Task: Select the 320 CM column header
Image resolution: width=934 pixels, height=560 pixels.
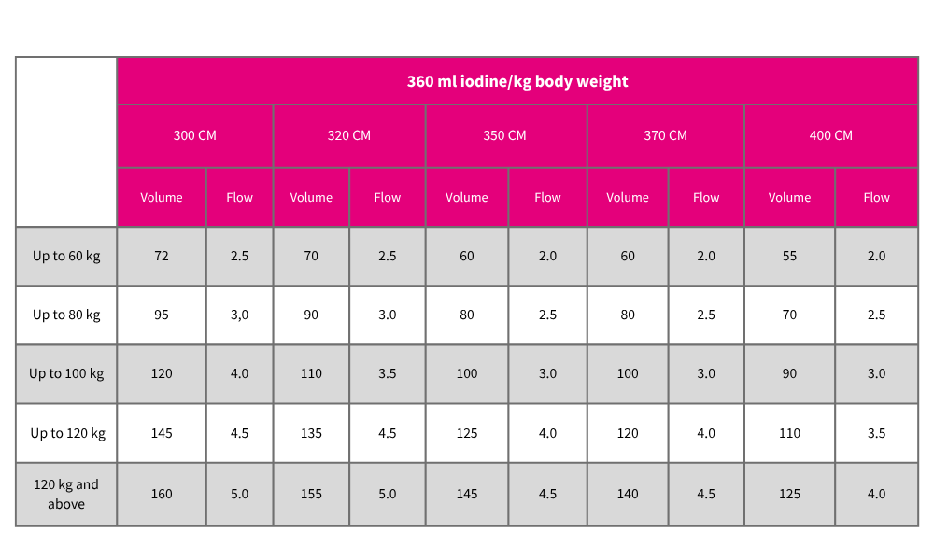Action: tap(348, 135)
